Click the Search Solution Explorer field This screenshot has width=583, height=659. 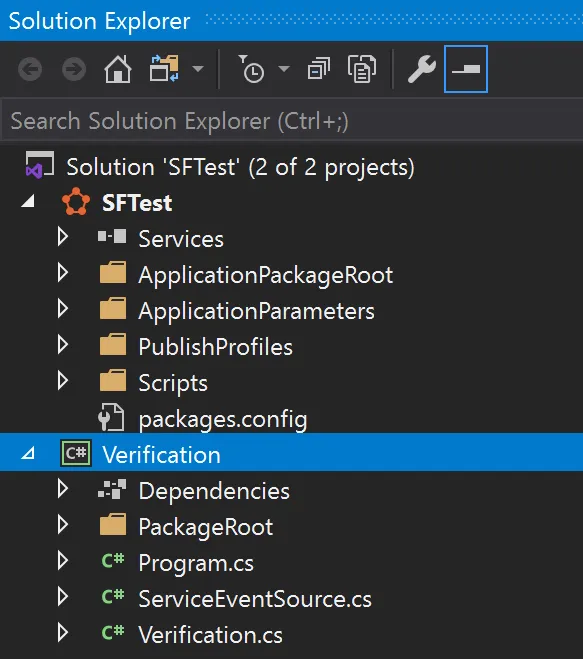tap(291, 121)
